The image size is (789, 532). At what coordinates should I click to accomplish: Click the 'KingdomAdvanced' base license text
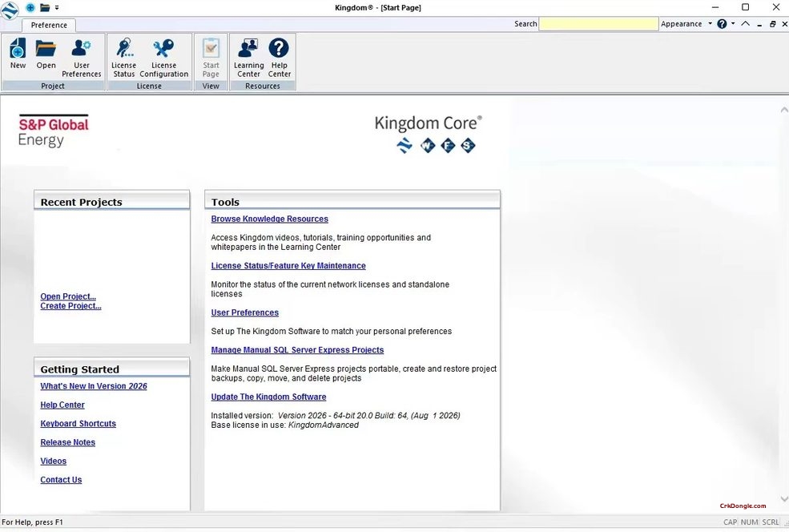323,425
